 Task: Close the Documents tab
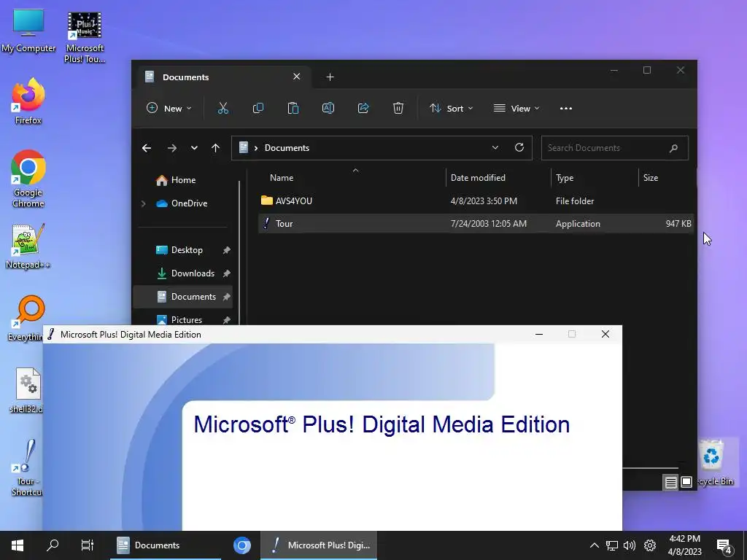(x=296, y=77)
